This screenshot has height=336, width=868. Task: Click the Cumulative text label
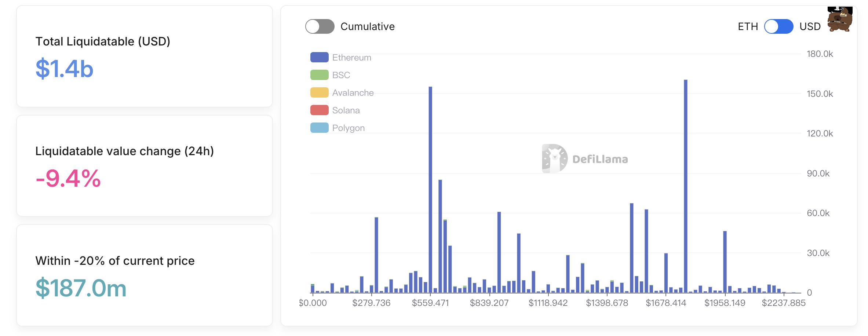tap(367, 26)
